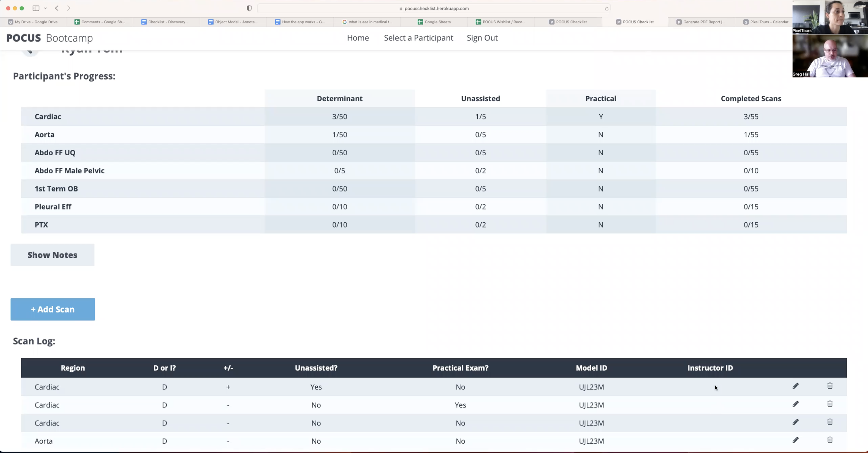Edit the Cardiac practical exam scan

[x=795, y=404]
